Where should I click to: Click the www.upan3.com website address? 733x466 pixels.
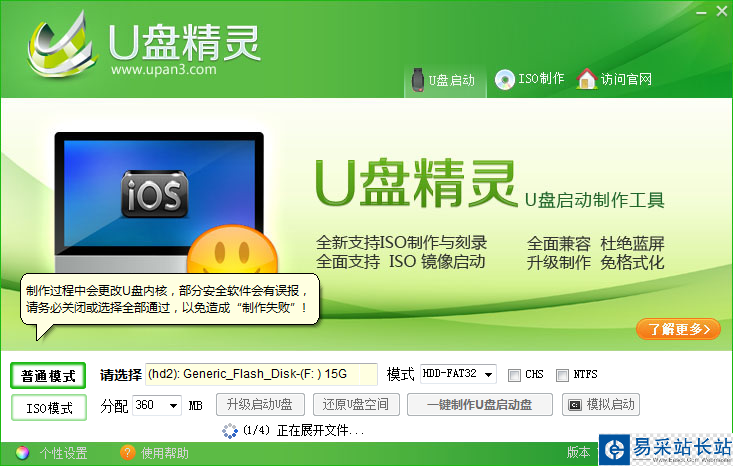[164, 70]
